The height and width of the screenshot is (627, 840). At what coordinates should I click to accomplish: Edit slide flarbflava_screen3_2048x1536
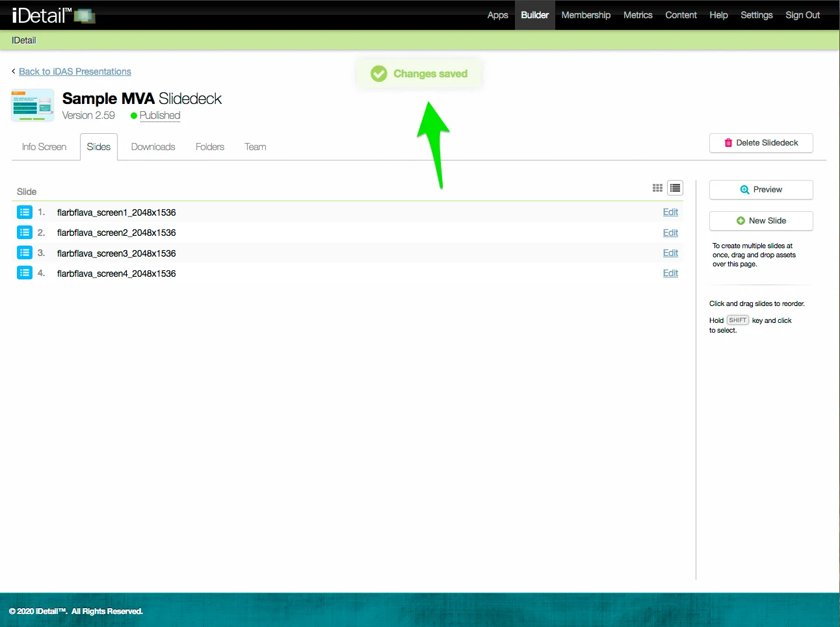point(670,253)
